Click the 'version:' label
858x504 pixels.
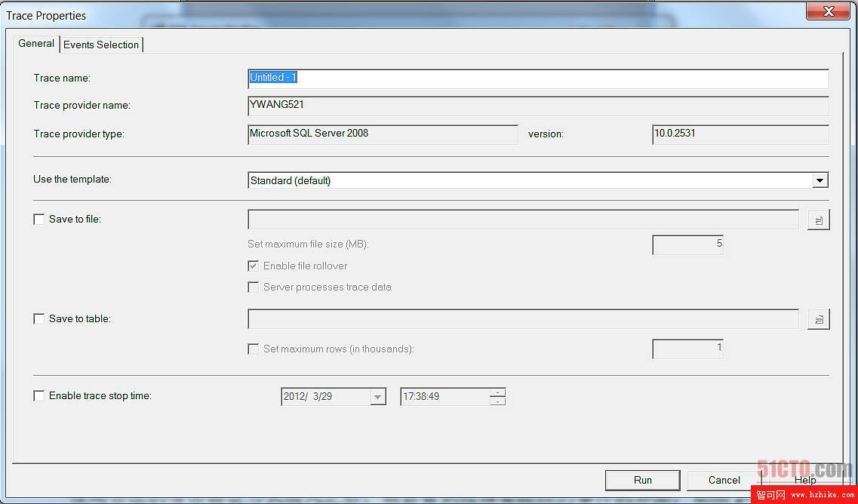[x=546, y=134]
